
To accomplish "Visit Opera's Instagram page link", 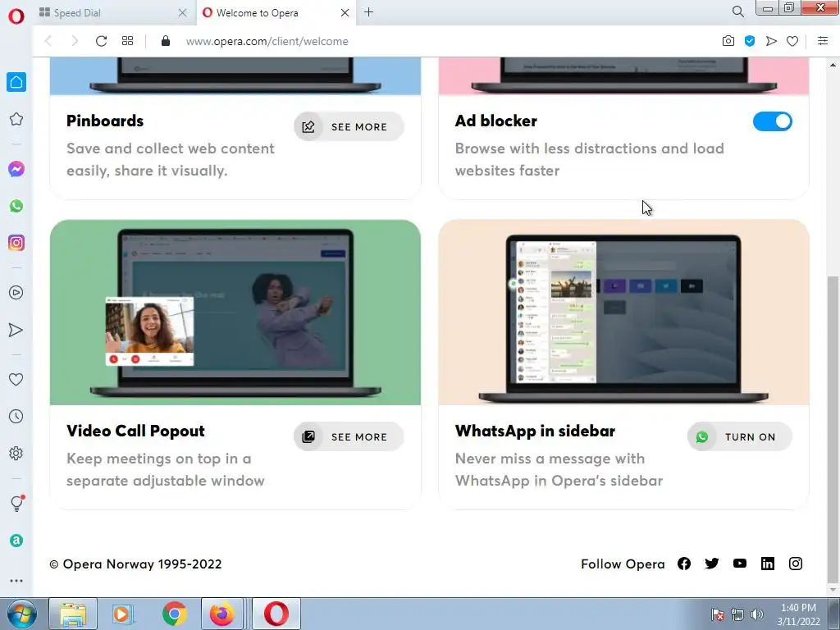I will point(796,564).
